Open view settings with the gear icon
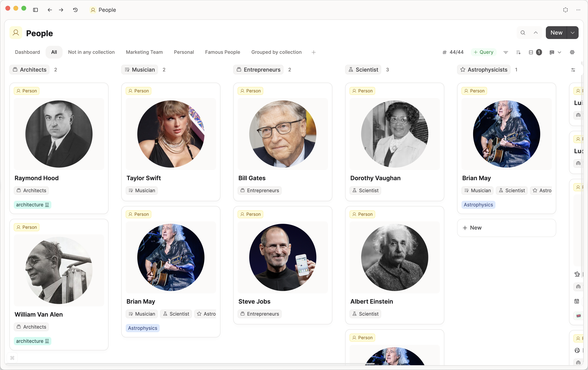Viewport: 588px width, 370px height. click(572, 52)
